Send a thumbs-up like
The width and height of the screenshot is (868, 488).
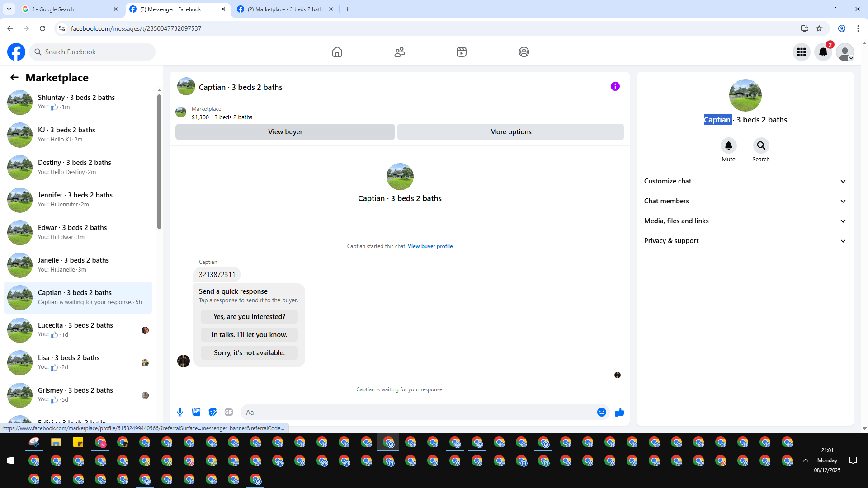click(x=620, y=412)
